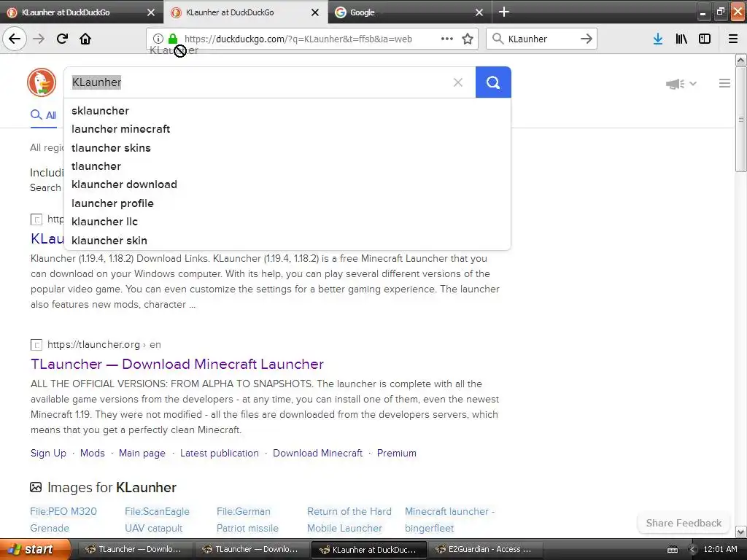Close the Google tab

point(479,12)
